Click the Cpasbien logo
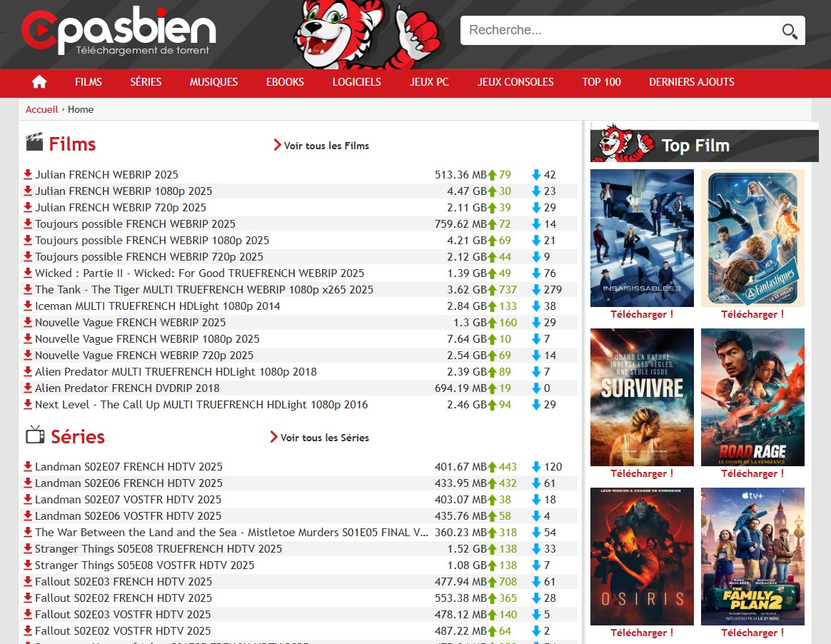This screenshot has height=644, width=831. click(119, 31)
